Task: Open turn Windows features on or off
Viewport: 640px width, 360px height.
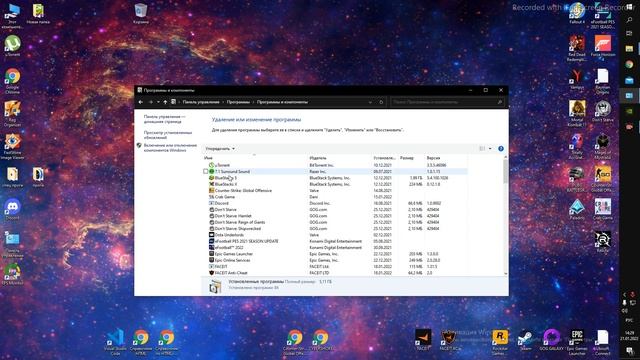Action: [x=170, y=147]
